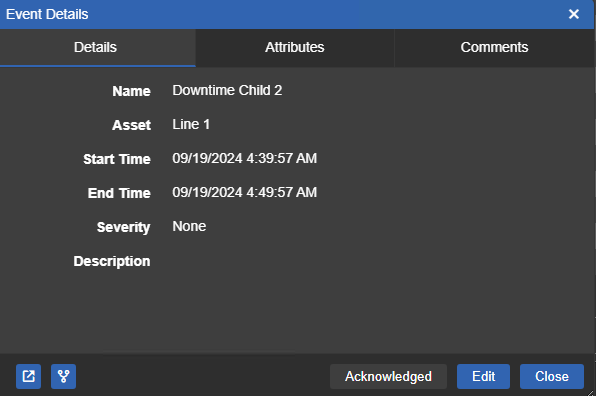Open the Comments tab

pos(494,48)
